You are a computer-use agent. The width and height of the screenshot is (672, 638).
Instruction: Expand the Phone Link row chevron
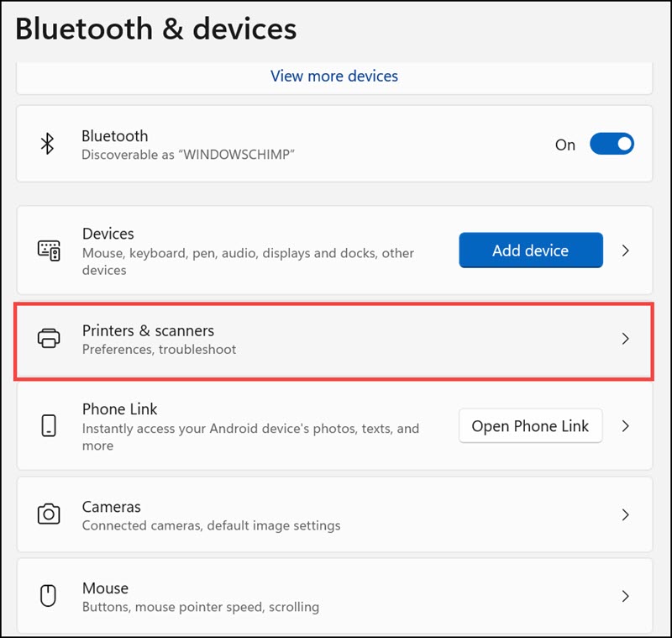pos(625,426)
